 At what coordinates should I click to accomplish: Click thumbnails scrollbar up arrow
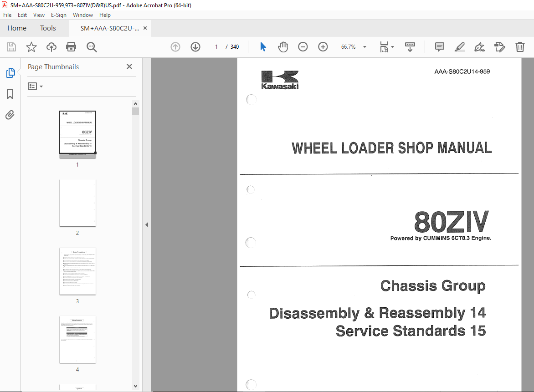135,104
